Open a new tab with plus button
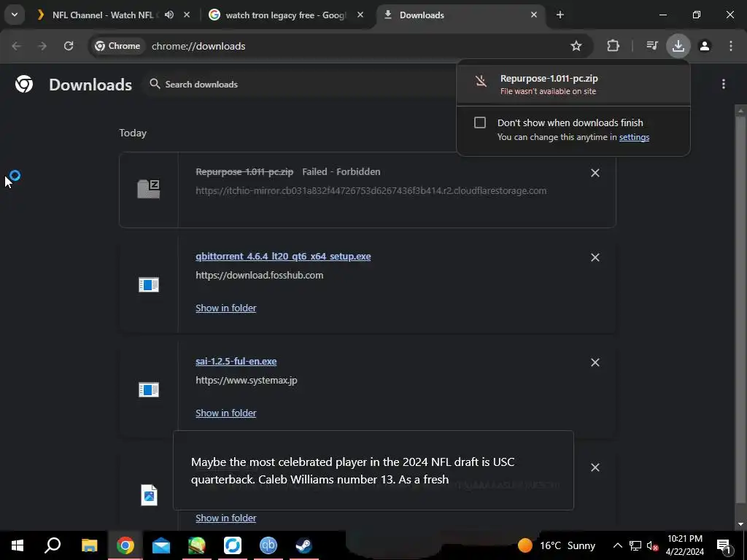This screenshot has height=560, width=747. pyautogui.click(x=560, y=15)
